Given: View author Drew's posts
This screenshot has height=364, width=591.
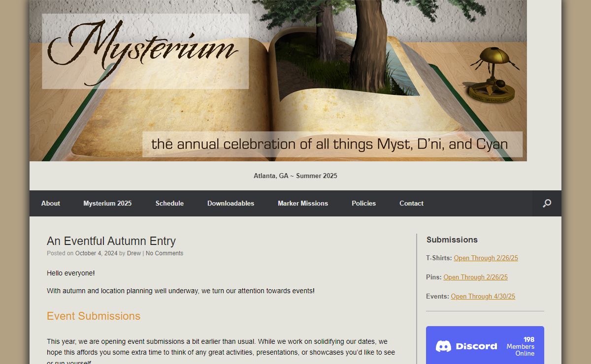Looking at the screenshot, I should click(134, 253).
